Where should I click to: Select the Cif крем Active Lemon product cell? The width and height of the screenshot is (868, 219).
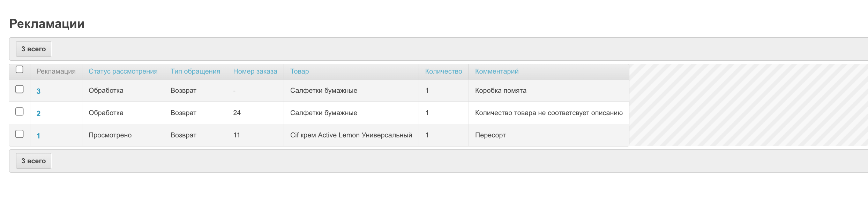tap(351, 135)
